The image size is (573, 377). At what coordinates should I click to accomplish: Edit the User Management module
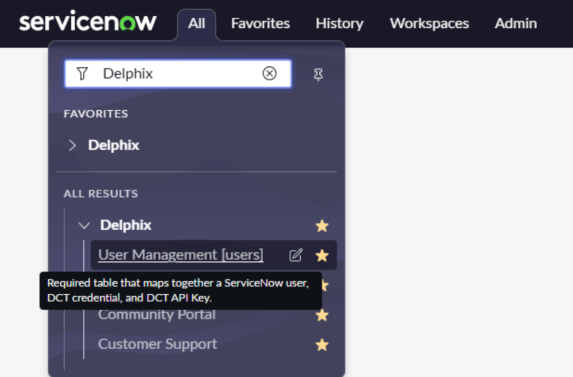[x=296, y=255]
